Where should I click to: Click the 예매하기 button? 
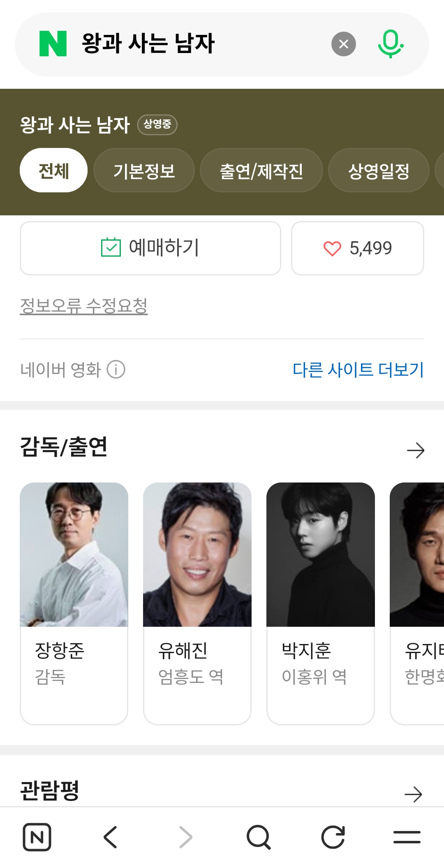point(150,248)
